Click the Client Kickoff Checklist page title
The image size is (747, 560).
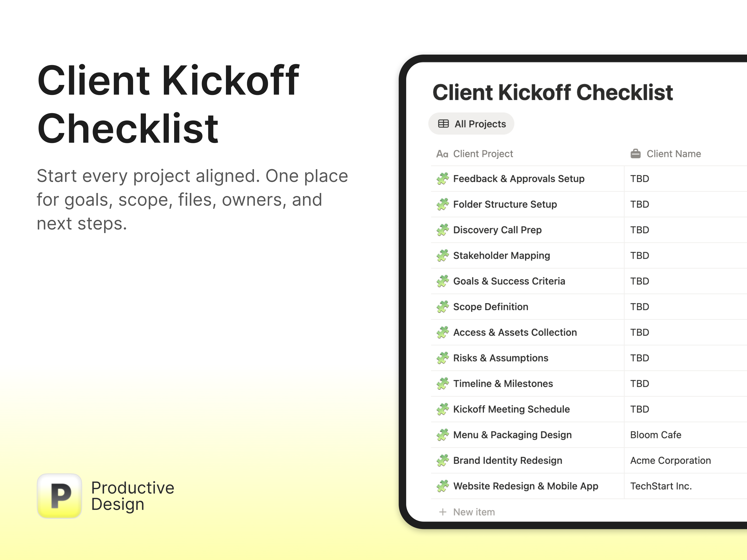[x=553, y=92]
